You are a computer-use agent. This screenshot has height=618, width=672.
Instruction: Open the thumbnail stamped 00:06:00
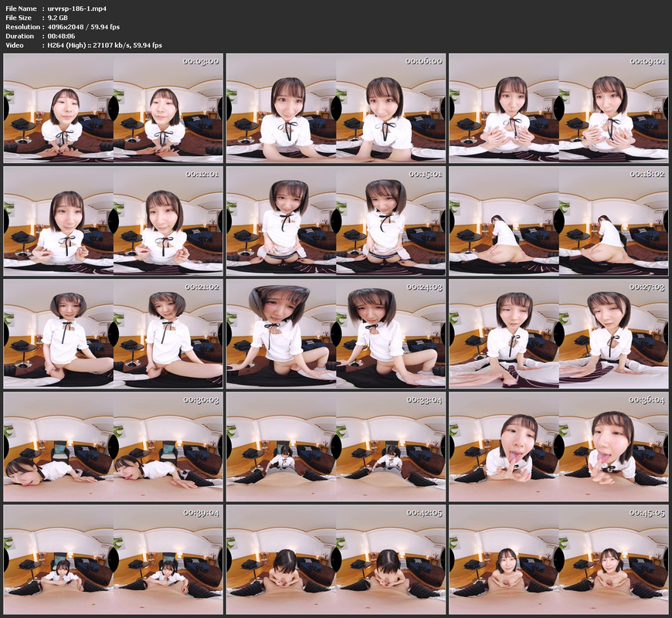tap(336, 108)
